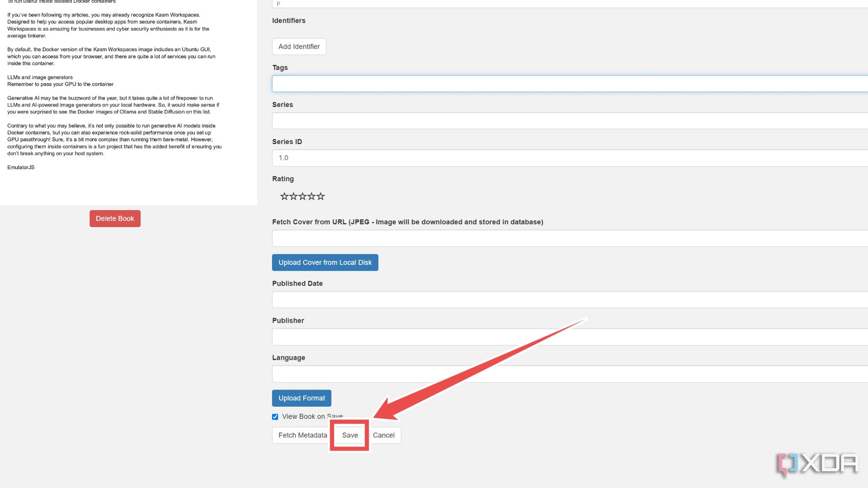Click the Fetch Metadata button icon
This screenshot has height=488, width=868.
pyautogui.click(x=302, y=435)
